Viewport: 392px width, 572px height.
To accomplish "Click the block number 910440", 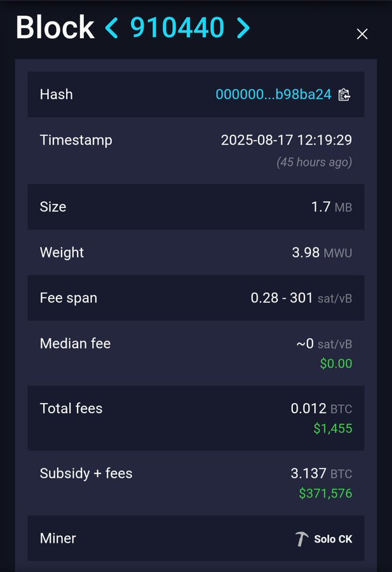I will (x=177, y=28).
